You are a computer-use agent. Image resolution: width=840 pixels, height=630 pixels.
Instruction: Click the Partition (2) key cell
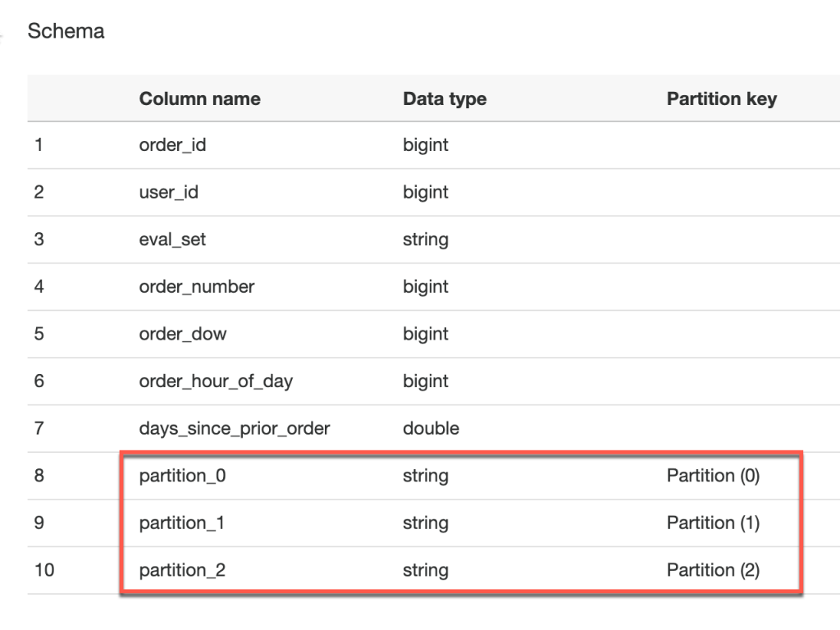click(713, 570)
